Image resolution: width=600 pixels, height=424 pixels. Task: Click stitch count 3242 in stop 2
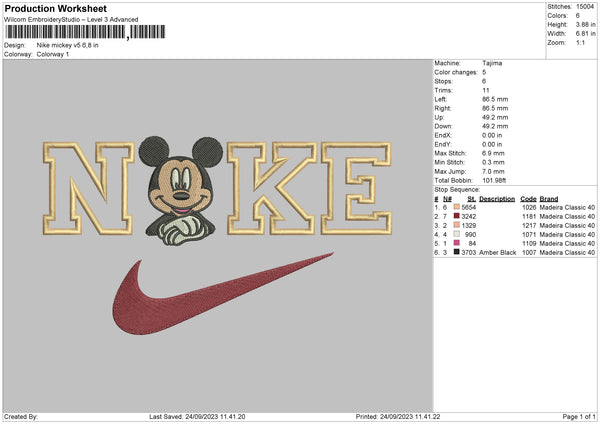(469, 217)
